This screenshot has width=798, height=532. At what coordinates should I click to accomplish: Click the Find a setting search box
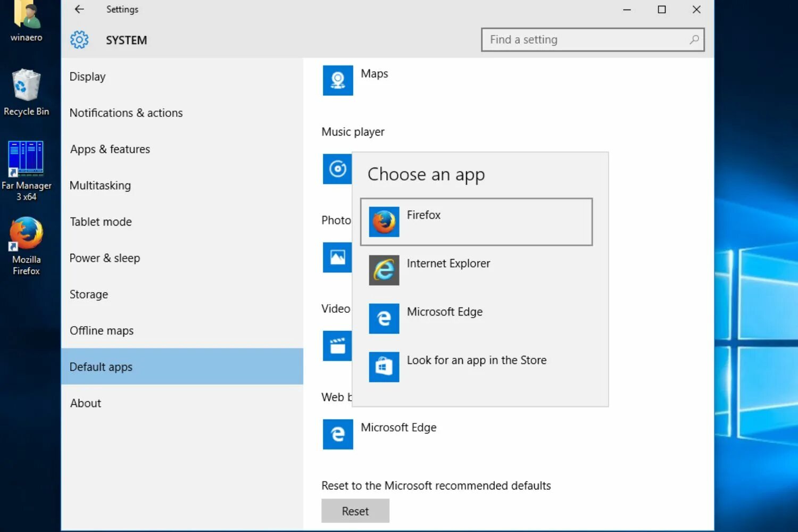(593, 39)
